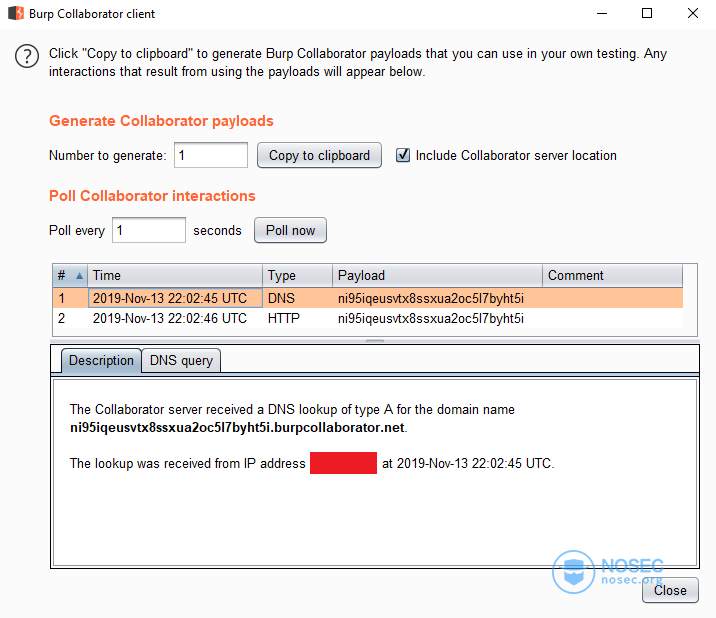716x618 pixels.
Task: Click the split pane divider handle
Action: pos(375,341)
